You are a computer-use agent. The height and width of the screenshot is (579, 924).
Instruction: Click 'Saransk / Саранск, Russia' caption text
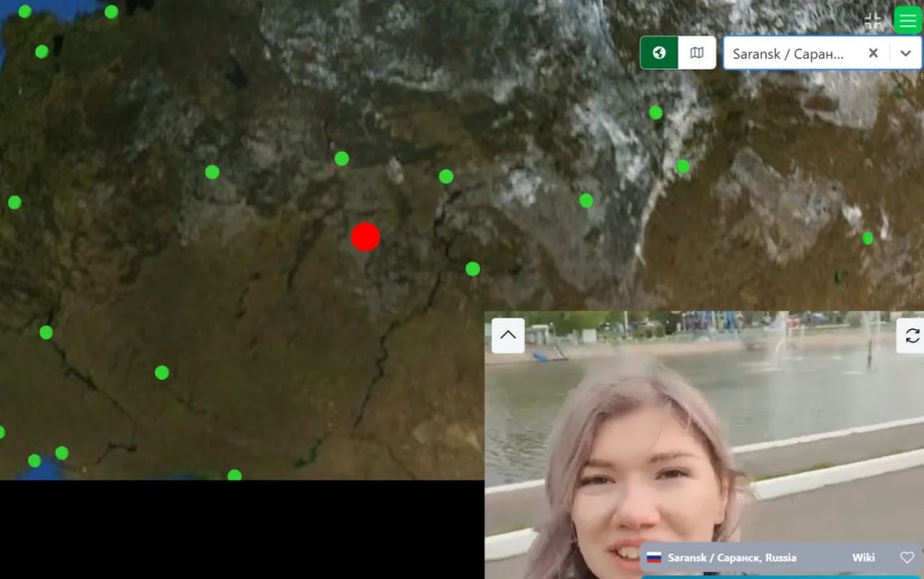point(732,557)
